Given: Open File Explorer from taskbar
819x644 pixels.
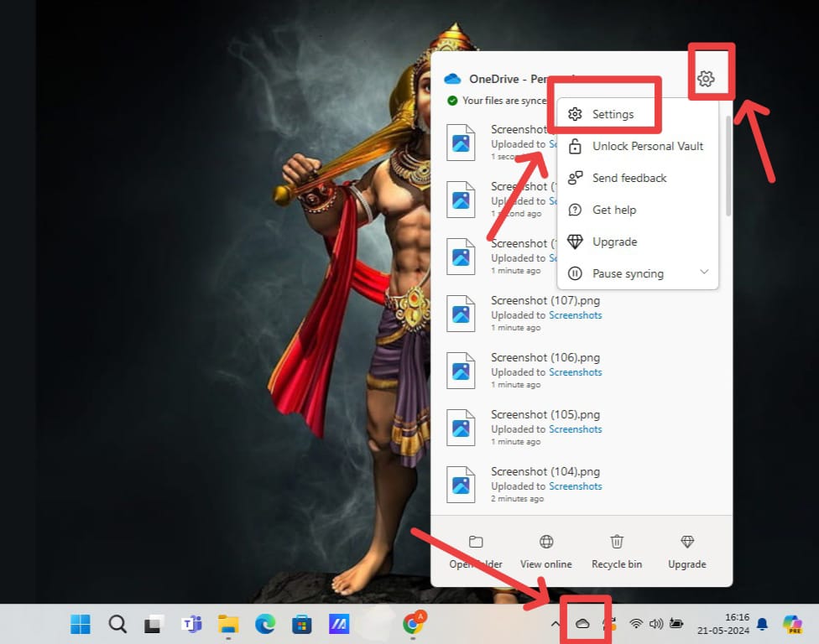Looking at the screenshot, I should (228, 624).
